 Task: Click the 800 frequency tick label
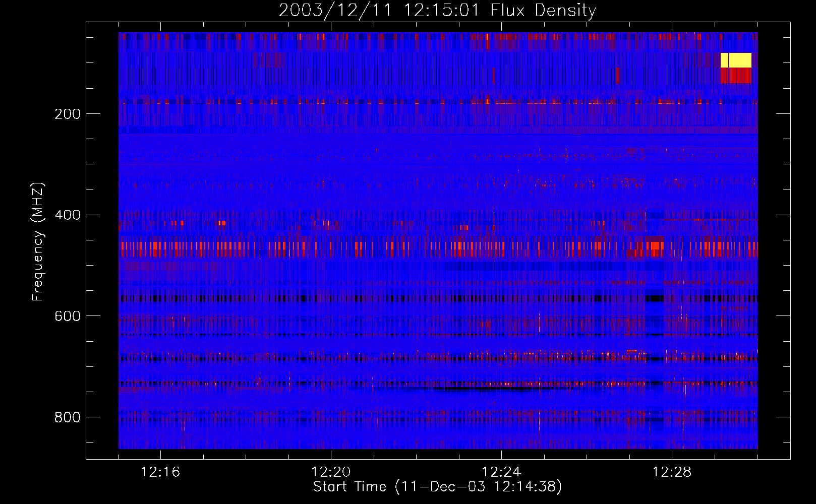point(68,417)
